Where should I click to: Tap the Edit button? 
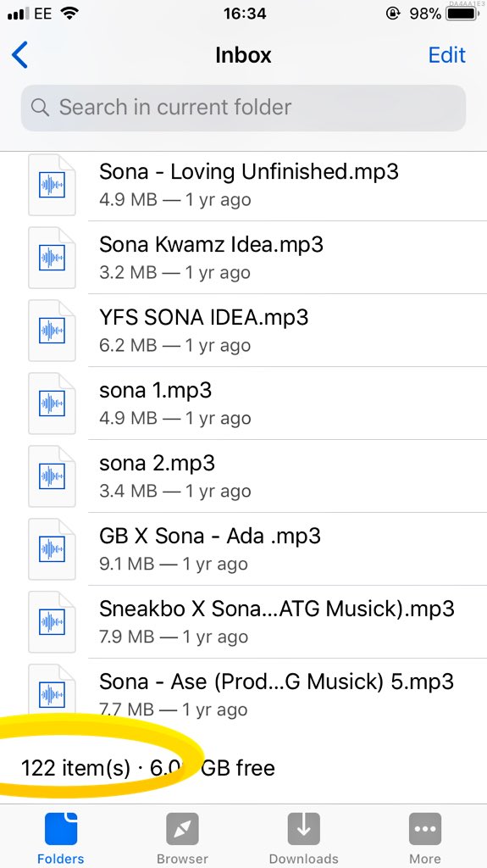click(x=446, y=55)
